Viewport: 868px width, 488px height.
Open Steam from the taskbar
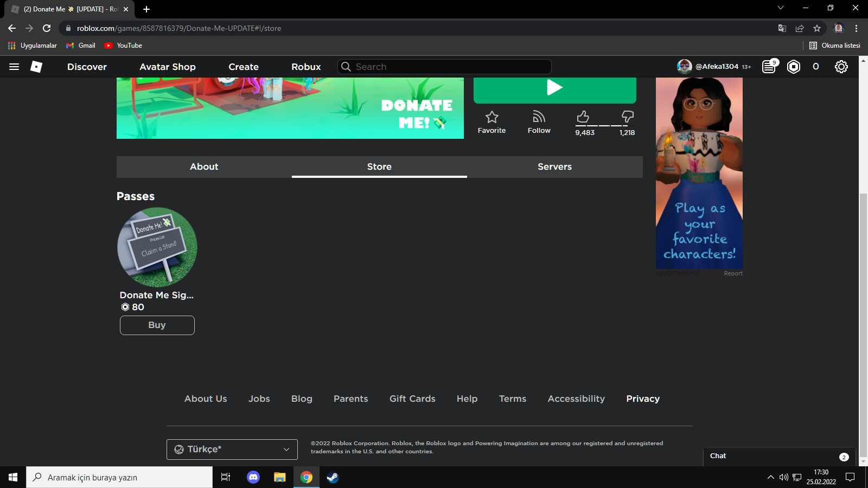point(333,477)
